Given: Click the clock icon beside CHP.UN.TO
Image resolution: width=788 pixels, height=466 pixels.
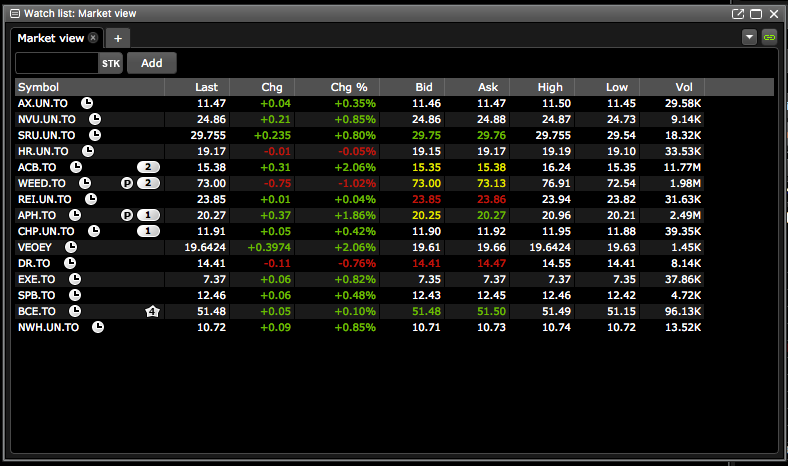Looking at the screenshot, I should point(94,231).
